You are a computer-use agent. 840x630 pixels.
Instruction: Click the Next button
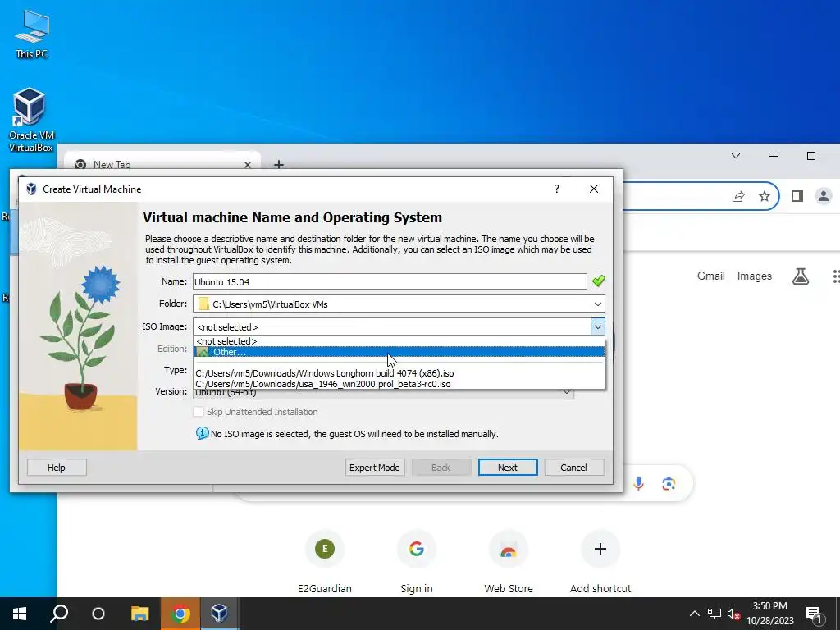[x=507, y=467]
